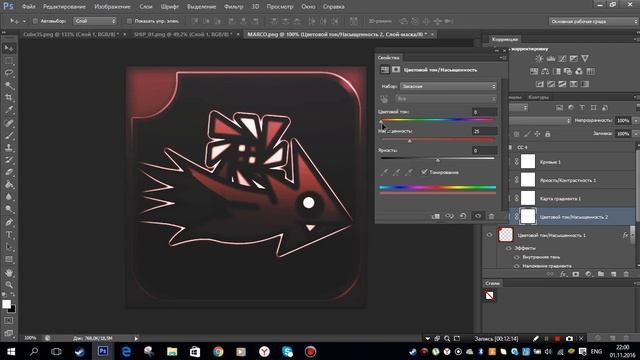Click the Насыщенность saturation slider track
The height and width of the screenshot is (360, 640).
[438, 139]
